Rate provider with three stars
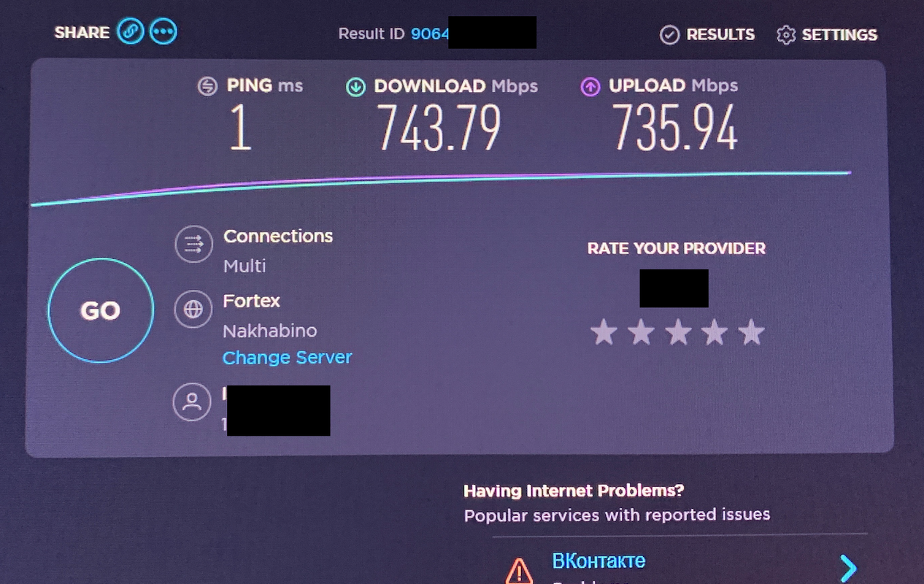924x584 pixels. pyautogui.click(x=678, y=333)
